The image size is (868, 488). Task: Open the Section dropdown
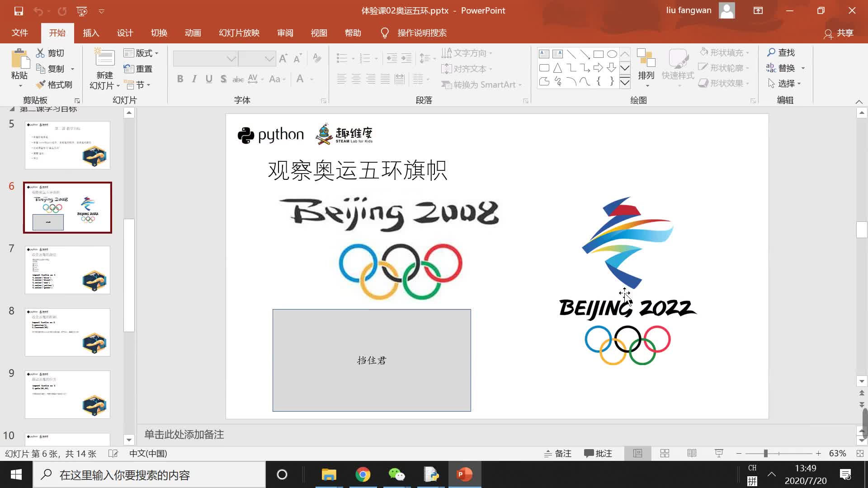[x=137, y=84]
